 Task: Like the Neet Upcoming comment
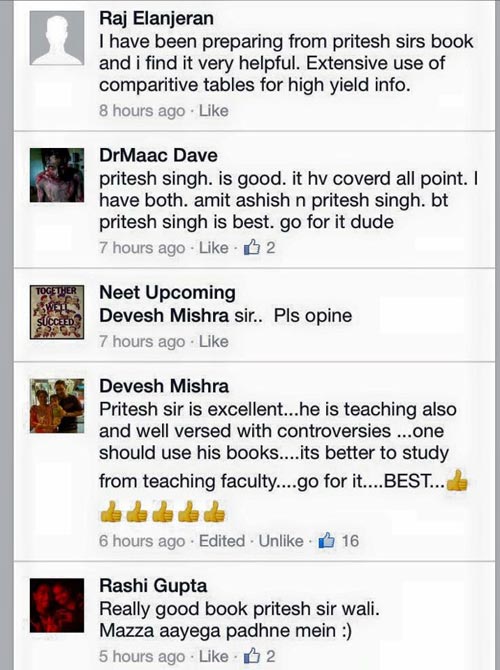tap(214, 341)
